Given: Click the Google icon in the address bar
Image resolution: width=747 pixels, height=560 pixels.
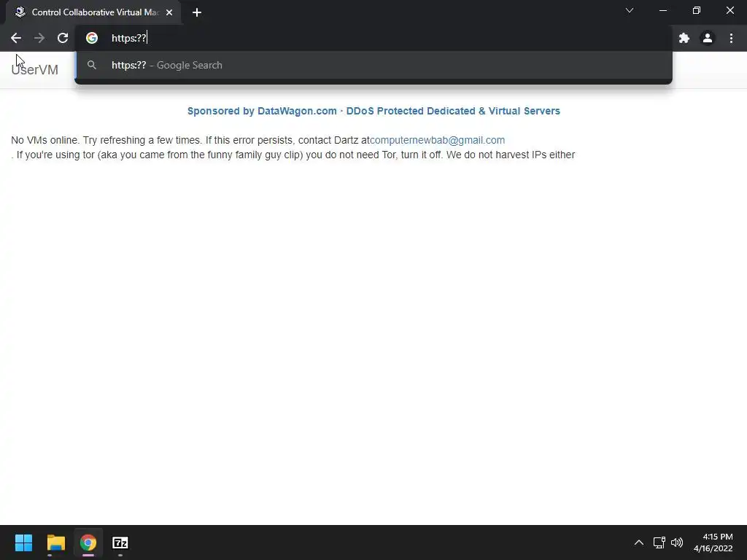Looking at the screenshot, I should [x=92, y=38].
